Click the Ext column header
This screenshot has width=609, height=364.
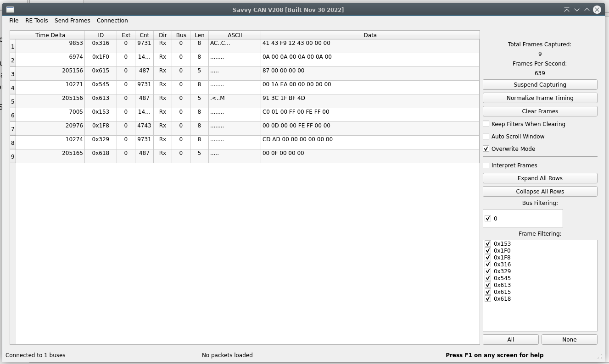tap(126, 35)
